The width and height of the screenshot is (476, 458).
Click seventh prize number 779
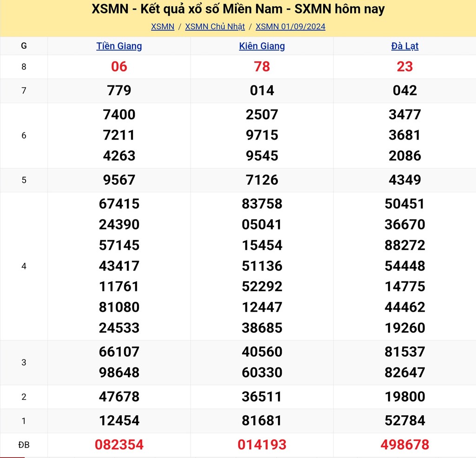click(119, 90)
